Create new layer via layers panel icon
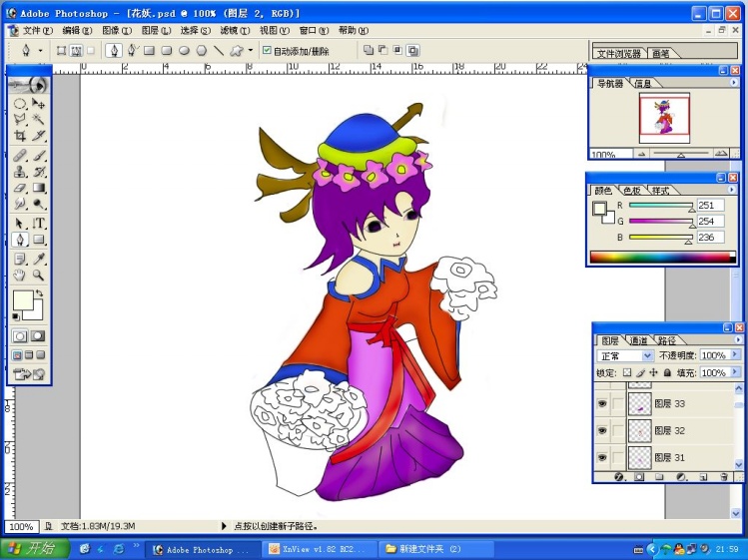This screenshot has height=560, width=748. (x=703, y=476)
